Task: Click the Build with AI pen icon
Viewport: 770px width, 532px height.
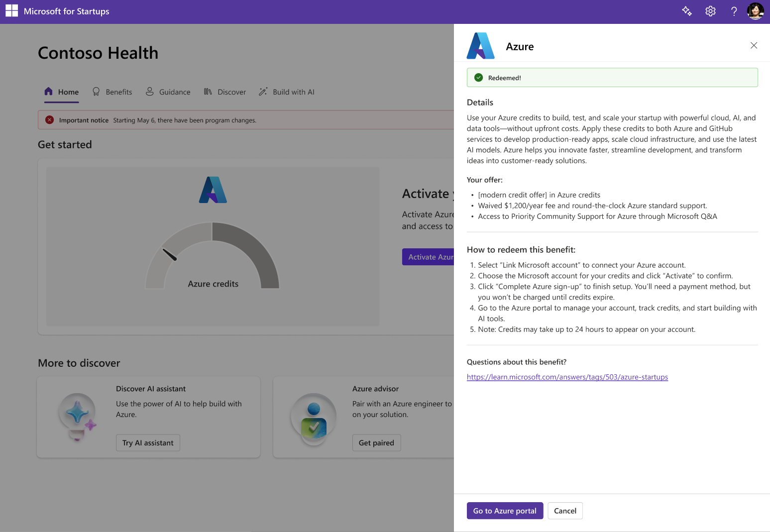Action: pos(263,92)
